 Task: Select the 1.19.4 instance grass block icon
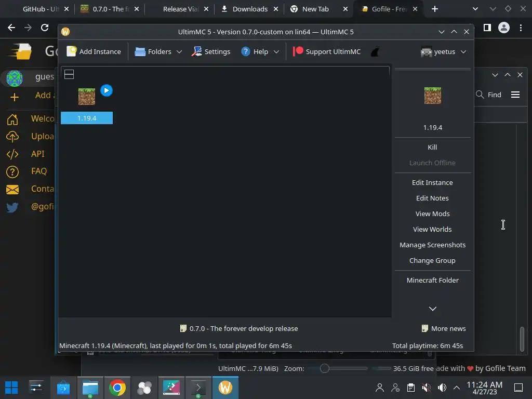coord(87,96)
